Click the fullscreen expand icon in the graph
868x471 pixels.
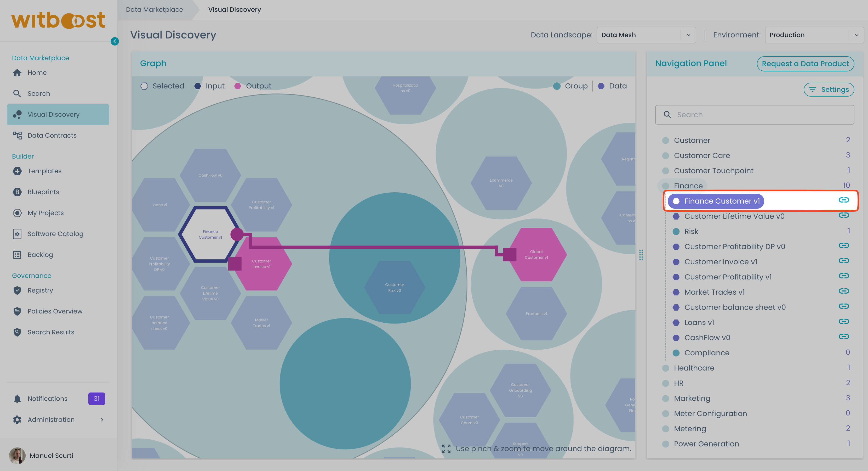(x=446, y=448)
